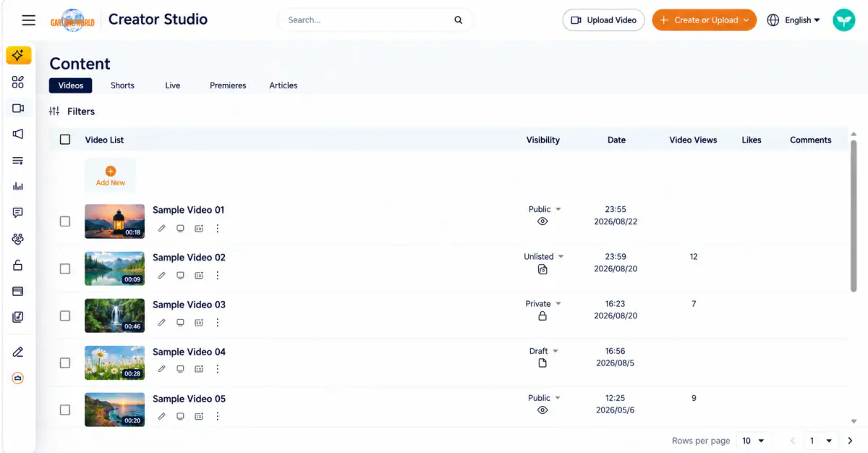Click the monitor icon under Sample Video 02
Image resolution: width=868 pixels, height=453 pixels.
tap(180, 275)
